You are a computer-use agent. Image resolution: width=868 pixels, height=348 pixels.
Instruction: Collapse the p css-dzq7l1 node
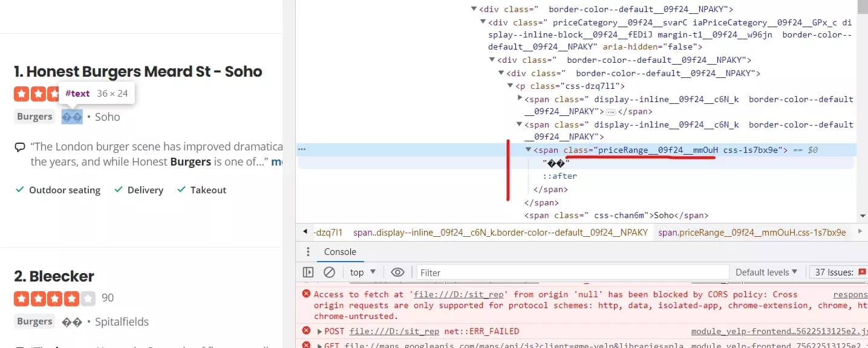[x=510, y=86]
